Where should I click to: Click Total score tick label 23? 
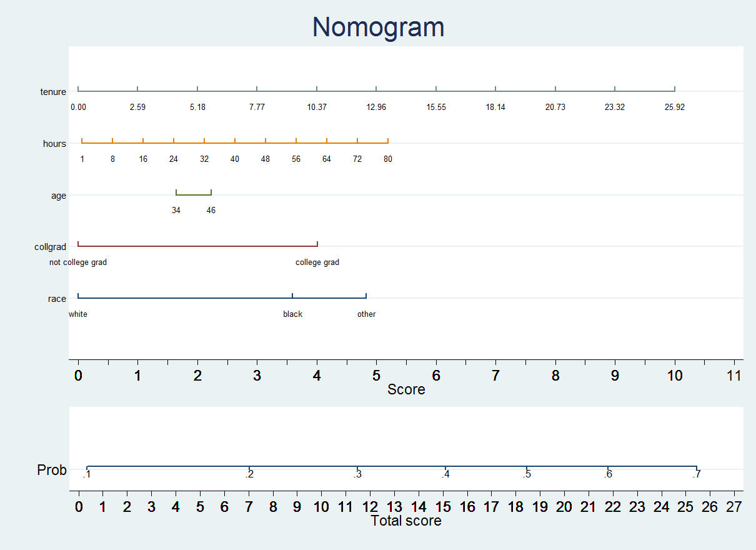637,506
